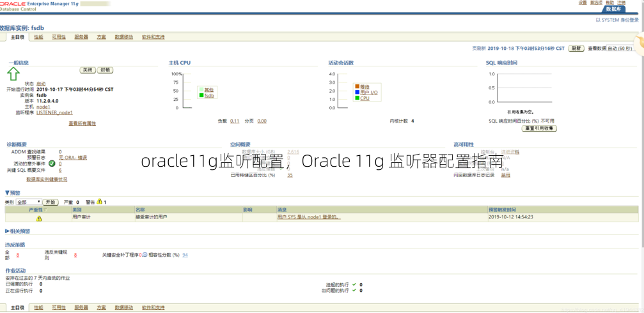
Task: Switch to the top 服务器 tab
Action: [81, 37]
